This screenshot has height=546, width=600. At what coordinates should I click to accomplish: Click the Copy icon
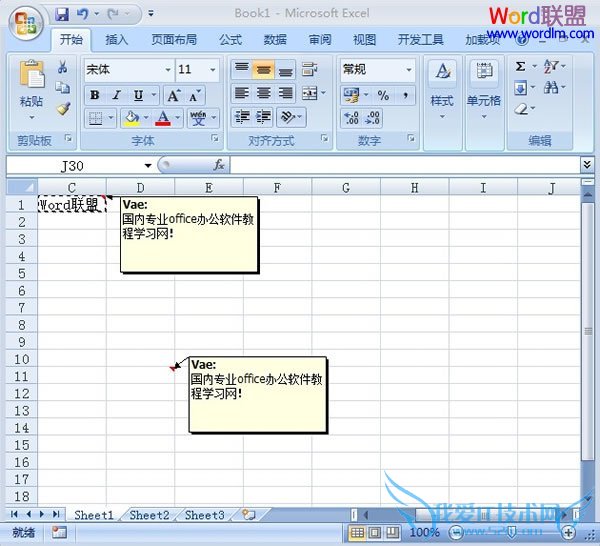point(62,88)
